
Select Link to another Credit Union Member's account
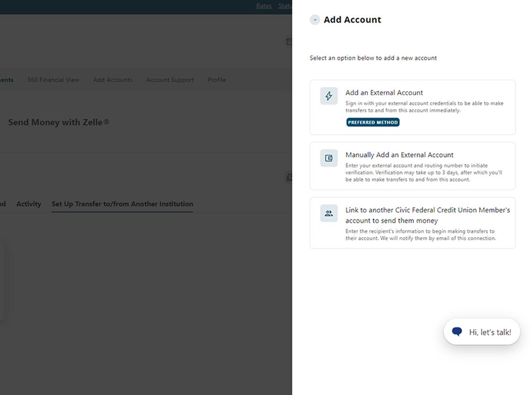pos(427,215)
